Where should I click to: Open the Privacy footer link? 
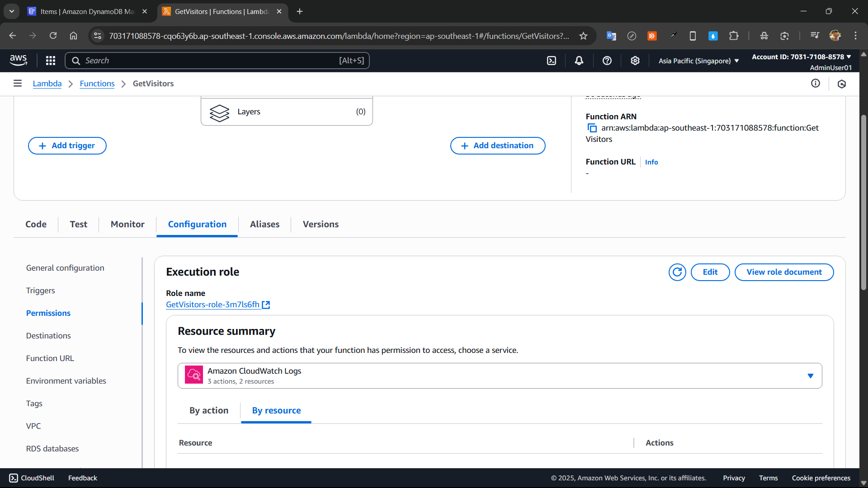pos(734,478)
